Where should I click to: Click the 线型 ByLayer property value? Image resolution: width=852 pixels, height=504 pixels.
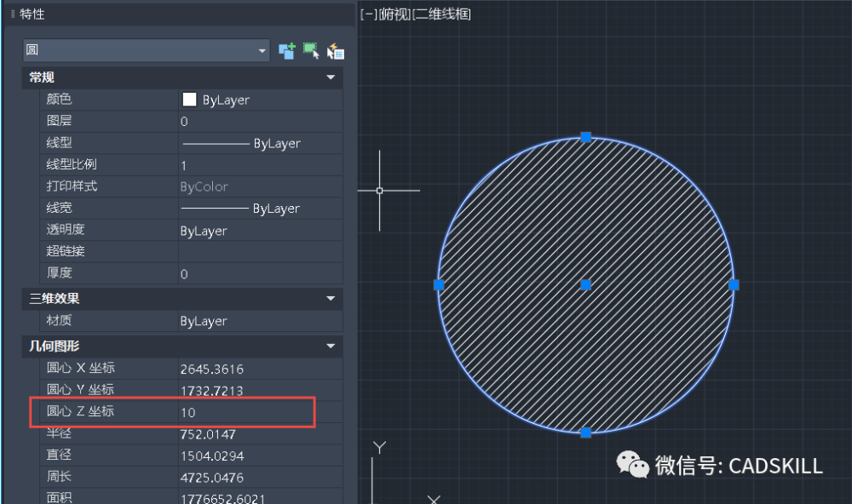coord(260,143)
